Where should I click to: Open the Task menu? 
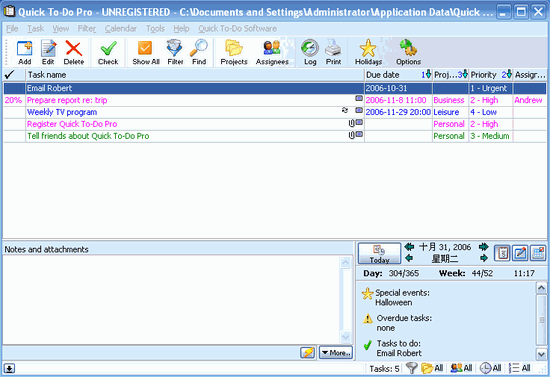click(x=36, y=28)
